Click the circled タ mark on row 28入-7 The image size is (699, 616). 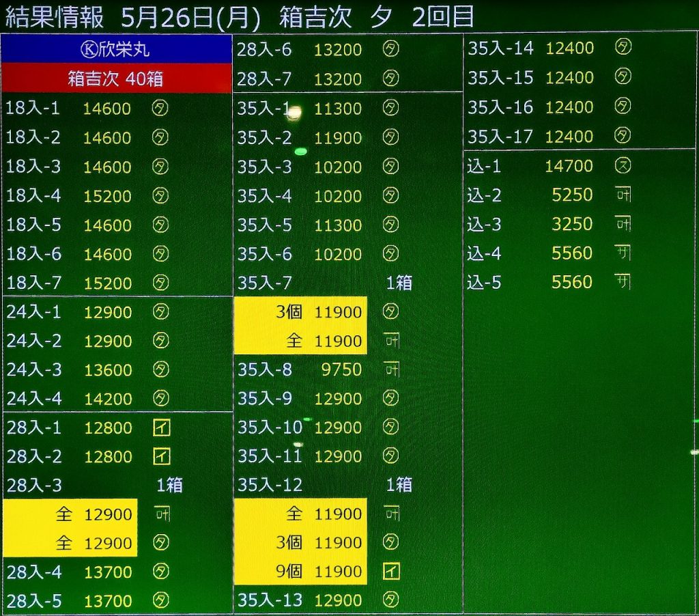390,79
